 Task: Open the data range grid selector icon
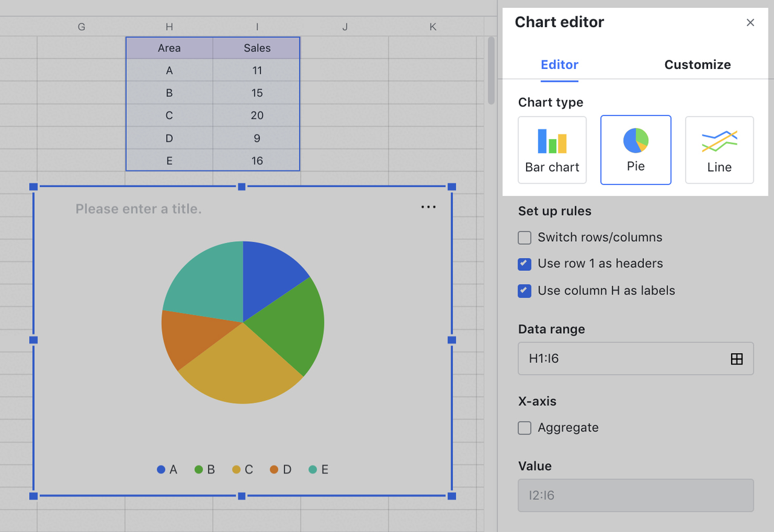737,359
